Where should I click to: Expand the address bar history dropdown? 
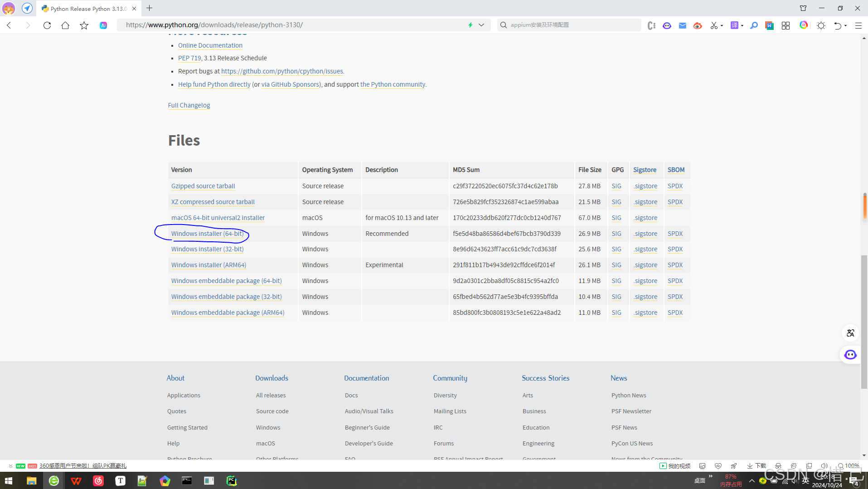(x=481, y=25)
